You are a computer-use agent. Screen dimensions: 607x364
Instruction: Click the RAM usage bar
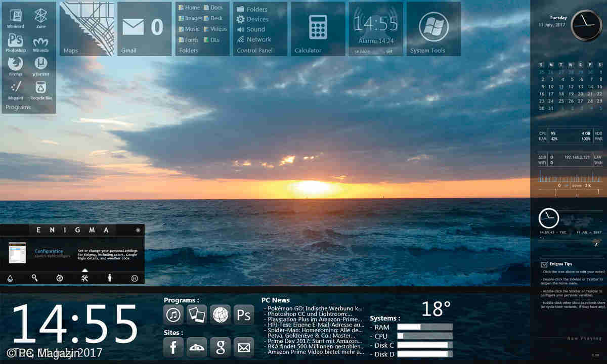point(424,327)
